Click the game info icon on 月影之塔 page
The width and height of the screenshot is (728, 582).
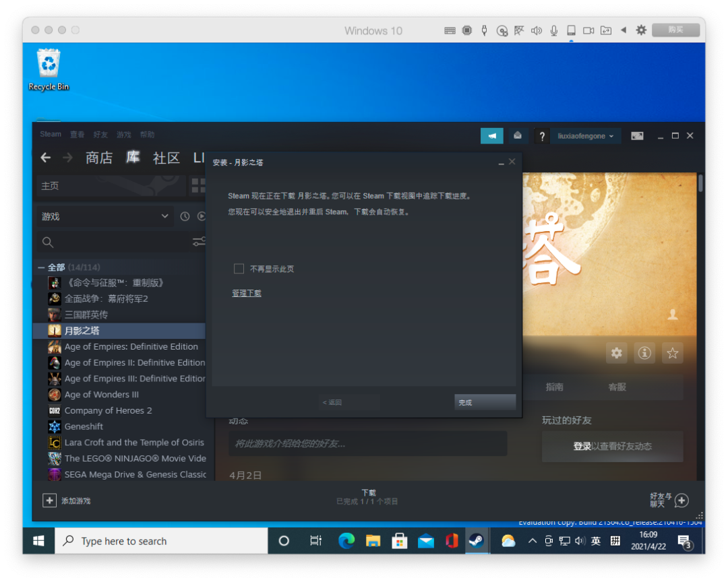coord(644,353)
